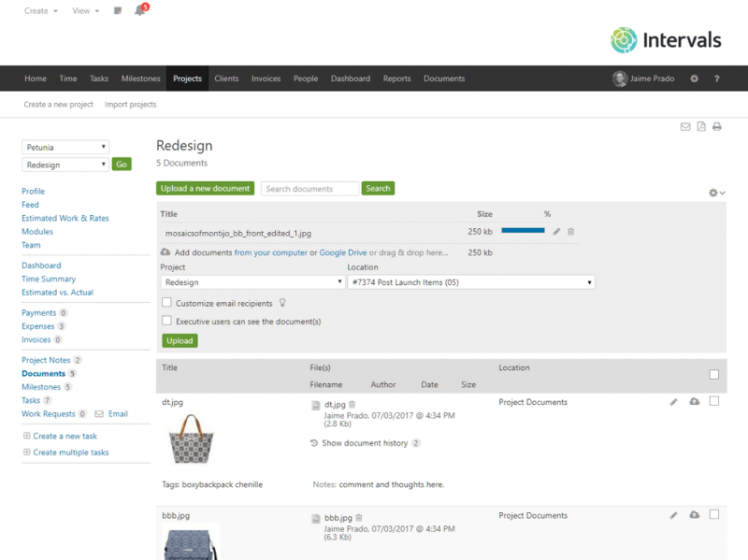Click the green Search button
Screen dimensions: 748x560
(x=378, y=189)
